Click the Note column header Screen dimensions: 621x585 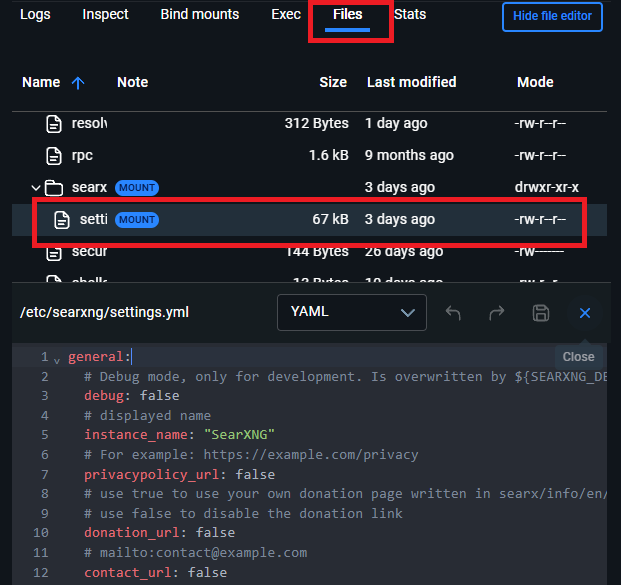pyautogui.click(x=133, y=82)
